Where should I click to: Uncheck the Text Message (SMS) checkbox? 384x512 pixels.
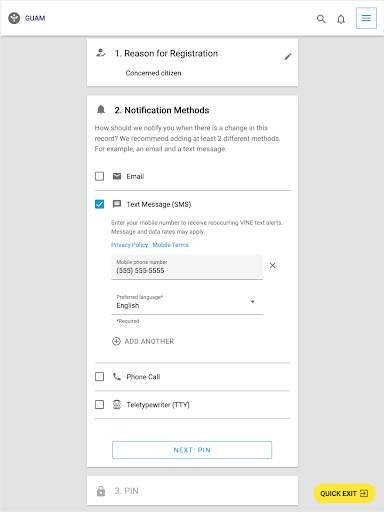point(99,204)
